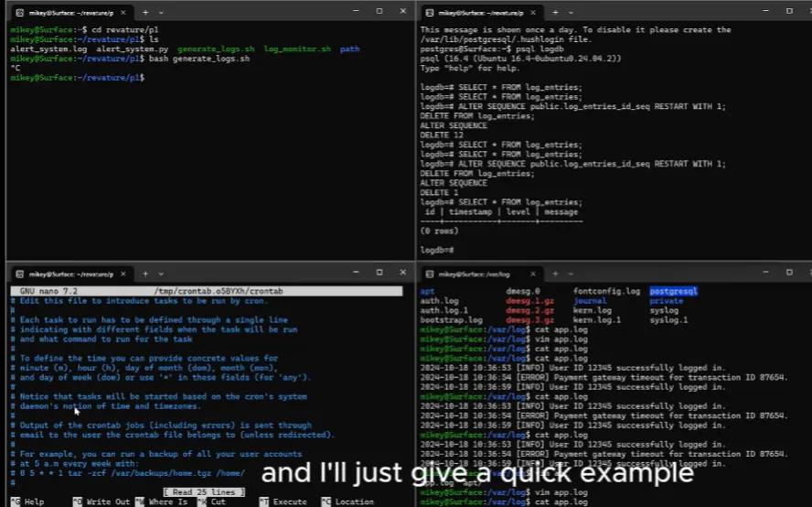Click the nano Execute shortcut

pos(283,502)
